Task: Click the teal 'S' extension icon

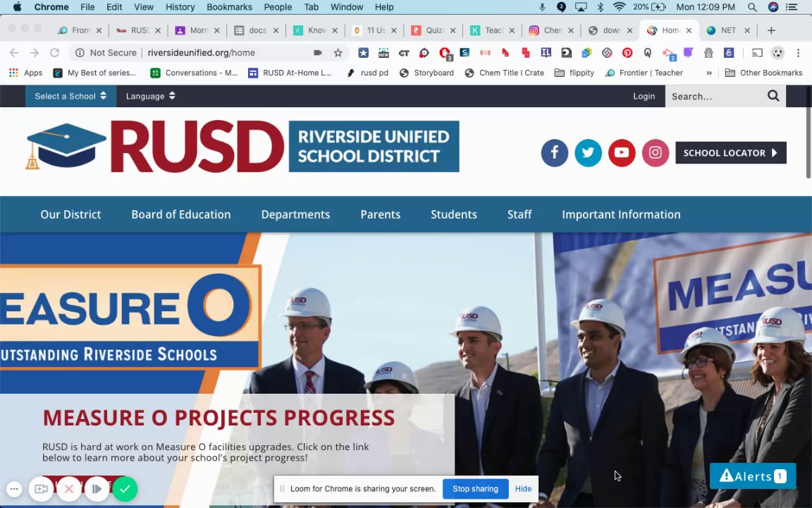Action: coord(465,52)
